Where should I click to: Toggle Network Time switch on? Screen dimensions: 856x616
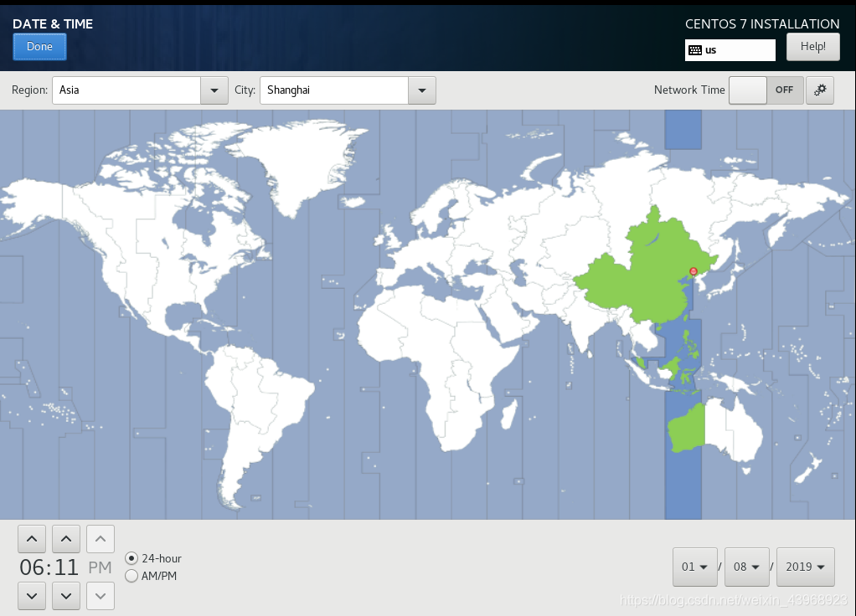point(766,90)
